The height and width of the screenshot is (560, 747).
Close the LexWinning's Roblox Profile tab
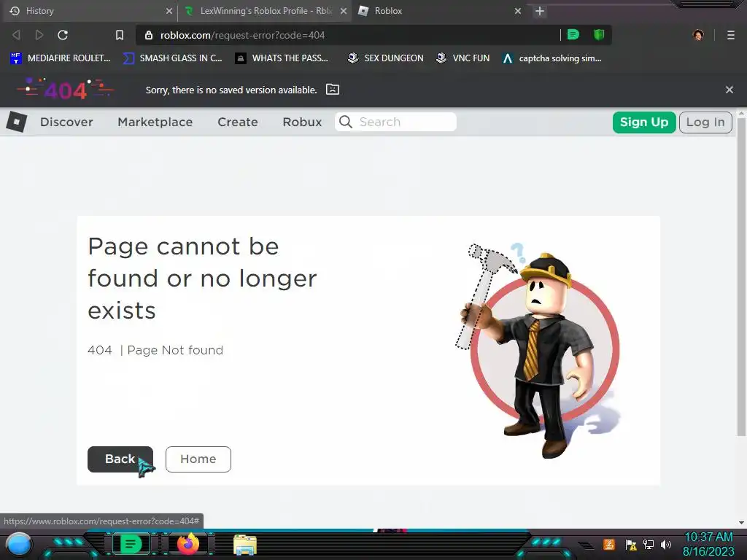(x=344, y=11)
